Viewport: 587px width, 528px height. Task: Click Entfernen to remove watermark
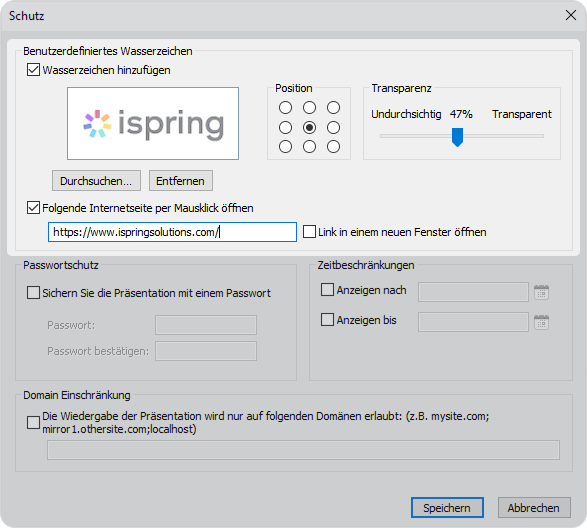[181, 181]
